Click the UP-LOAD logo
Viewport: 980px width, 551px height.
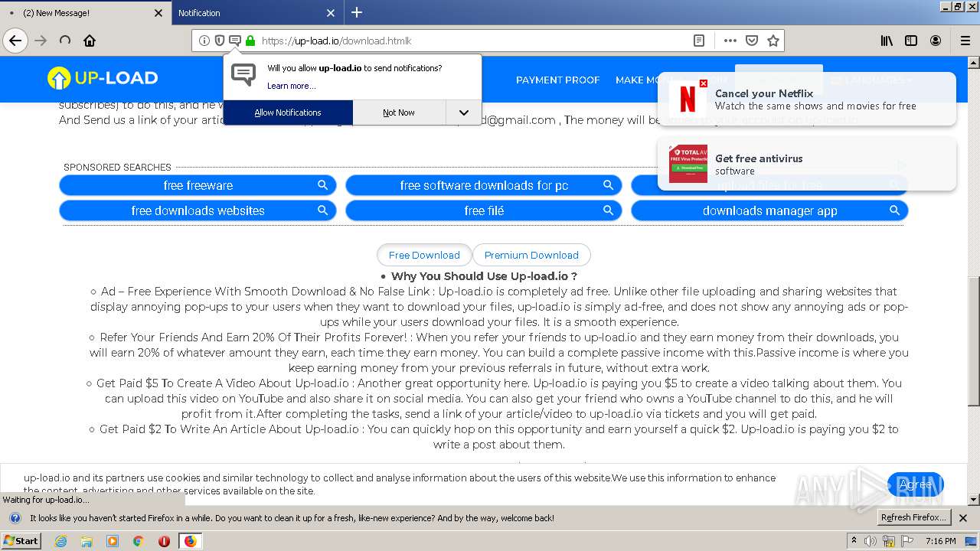(103, 78)
